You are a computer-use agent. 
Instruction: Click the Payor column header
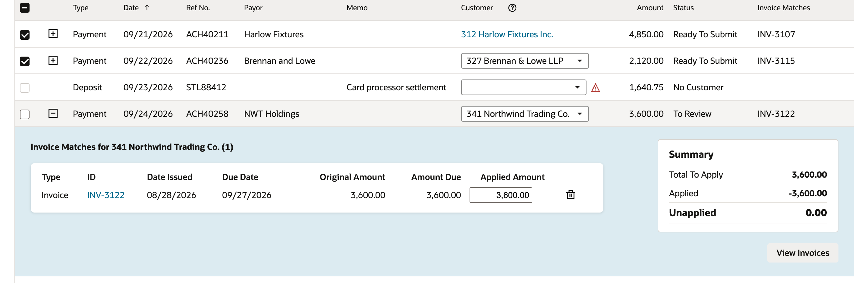[x=253, y=8]
